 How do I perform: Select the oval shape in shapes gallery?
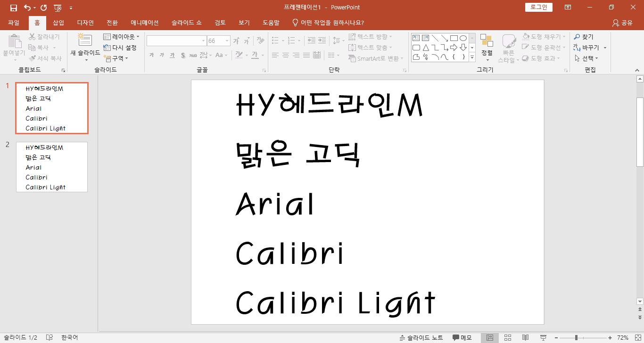463,38
